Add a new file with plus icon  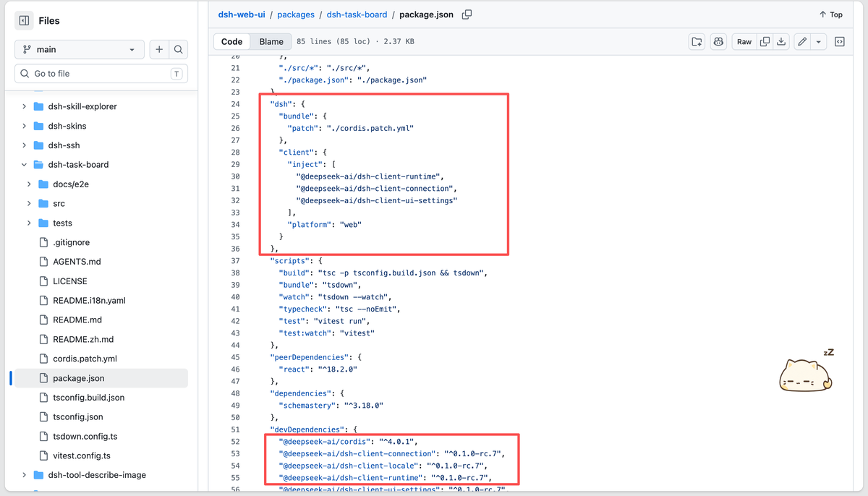click(159, 50)
